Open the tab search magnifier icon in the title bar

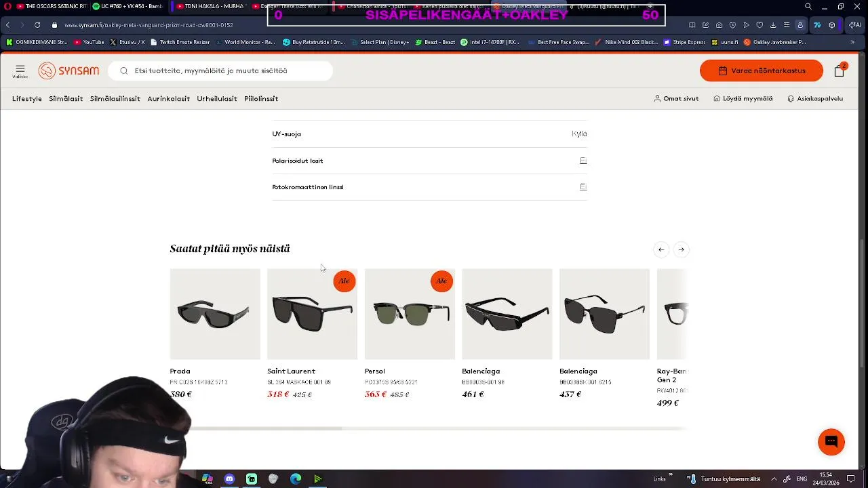[x=808, y=6]
